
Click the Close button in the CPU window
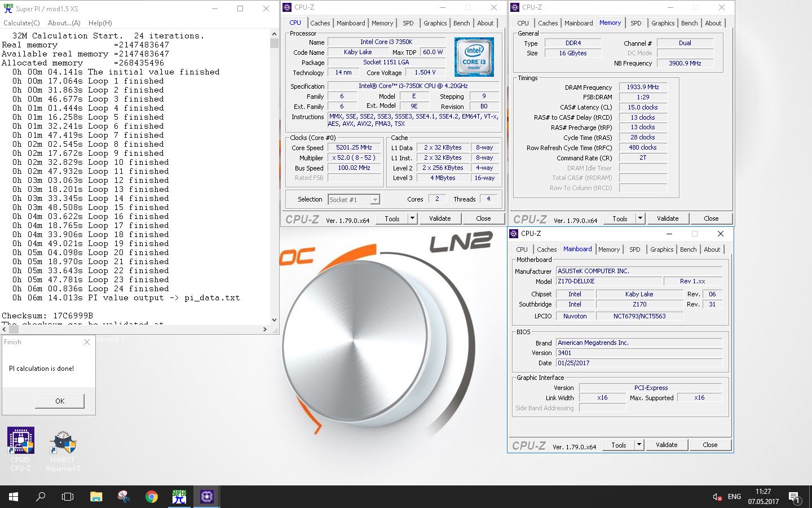pyautogui.click(x=483, y=218)
